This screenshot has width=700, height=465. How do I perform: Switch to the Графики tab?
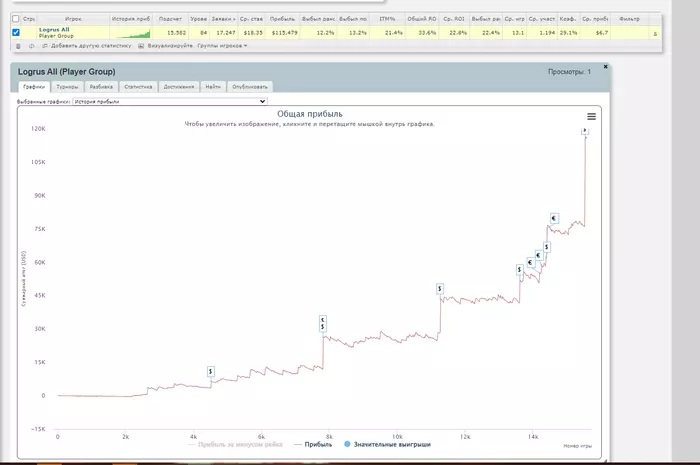pos(34,87)
